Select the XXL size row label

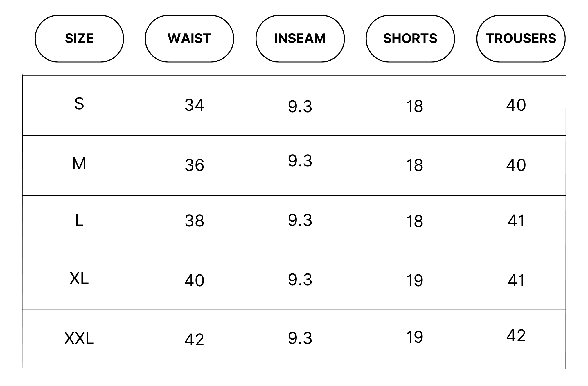(x=79, y=338)
